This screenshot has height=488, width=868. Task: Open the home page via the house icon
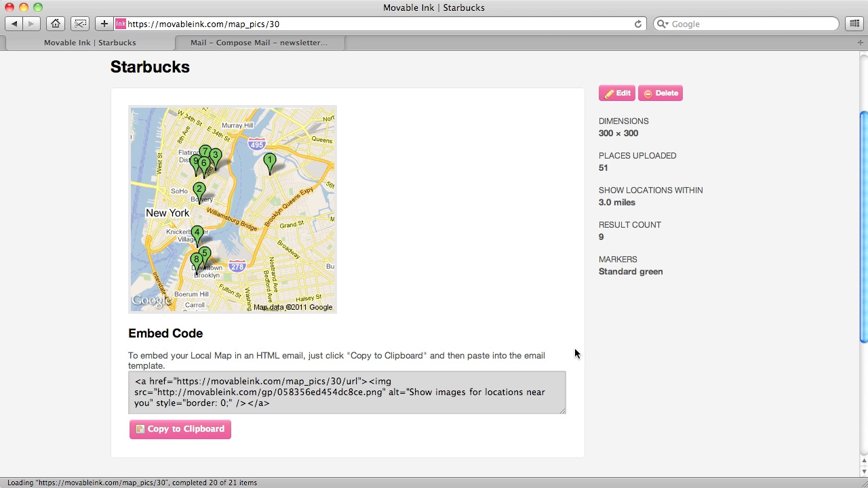56,24
